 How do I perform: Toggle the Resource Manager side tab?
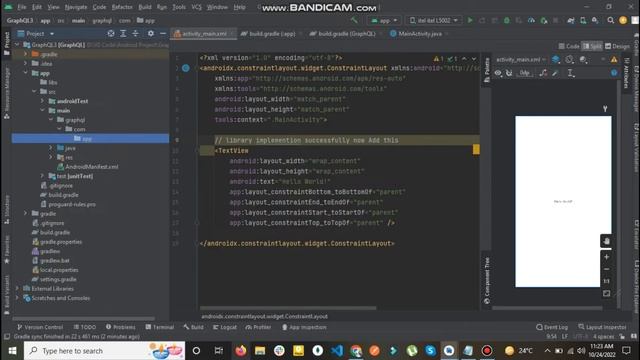click(7, 93)
